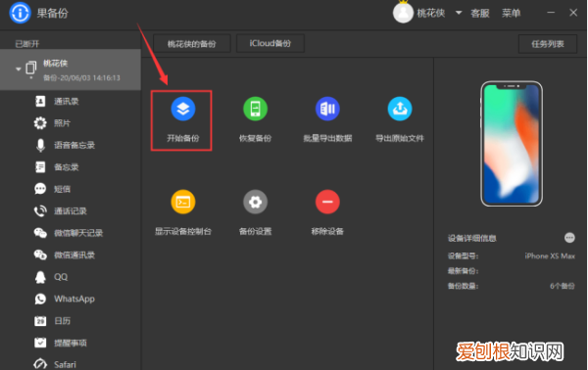Click 6个备份 backup count value
Screen dimensions: 588x370
click(563, 286)
